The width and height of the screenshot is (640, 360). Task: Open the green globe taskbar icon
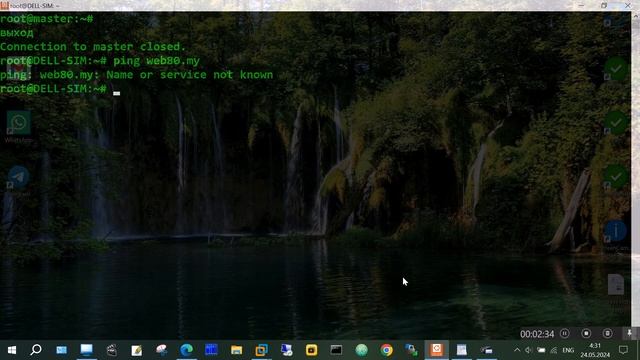(x=362, y=350)
